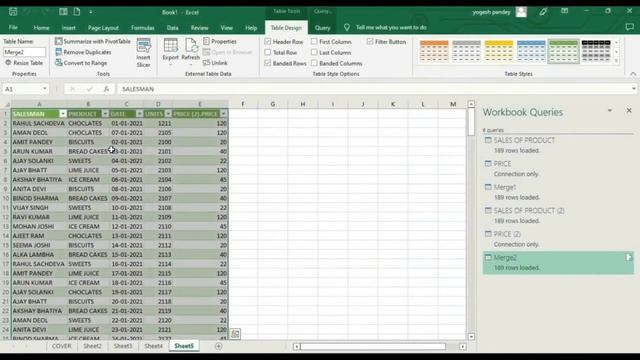The image size is (640, 360).
Task: Switch to Home ribbon tab
Action: pos(41,28)
